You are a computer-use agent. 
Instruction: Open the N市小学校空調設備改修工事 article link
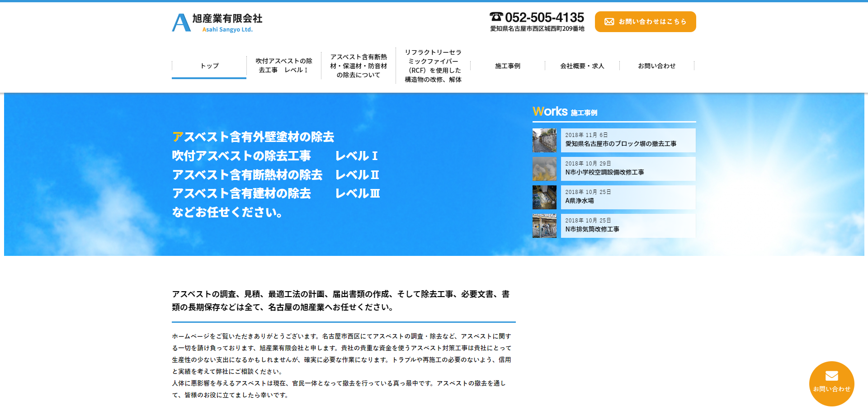coord(604,172)
